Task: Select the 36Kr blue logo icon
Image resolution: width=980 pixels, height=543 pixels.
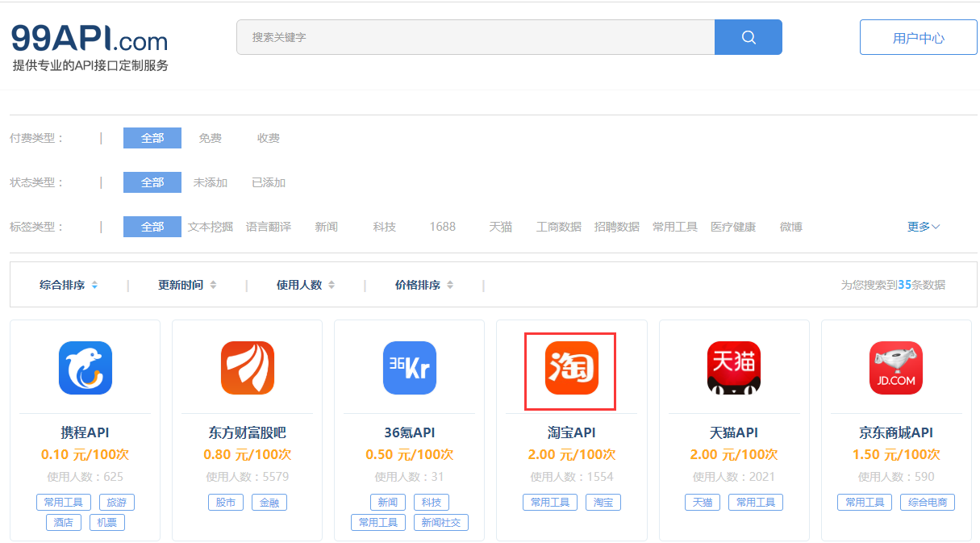Action: (x=409, y=368)
